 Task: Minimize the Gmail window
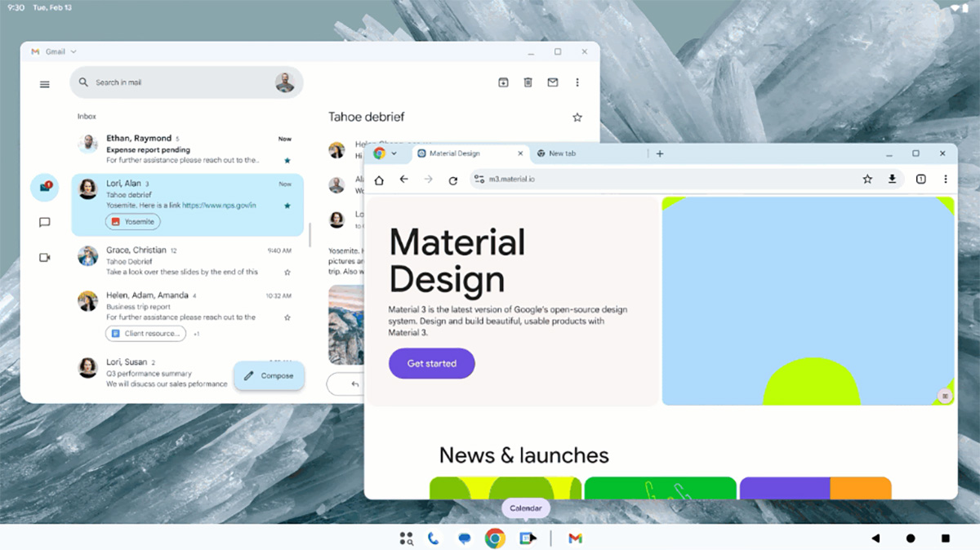point(531,52)
